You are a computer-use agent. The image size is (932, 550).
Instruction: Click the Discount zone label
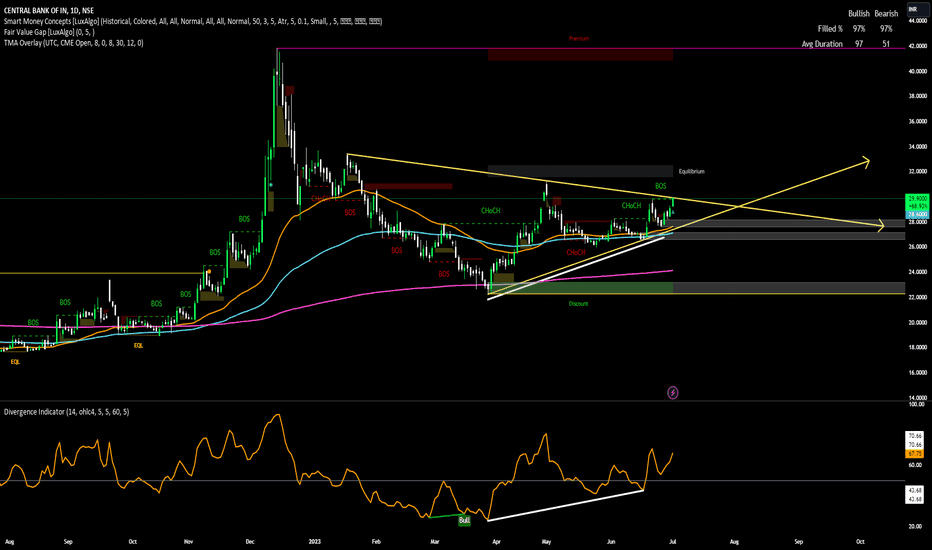578,304
